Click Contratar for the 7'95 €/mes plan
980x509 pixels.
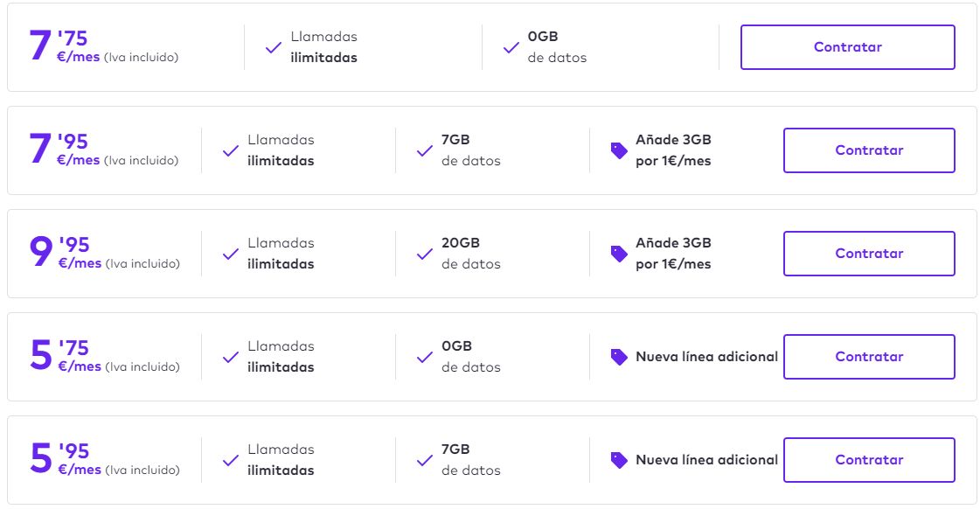click(x=868, y=150)
